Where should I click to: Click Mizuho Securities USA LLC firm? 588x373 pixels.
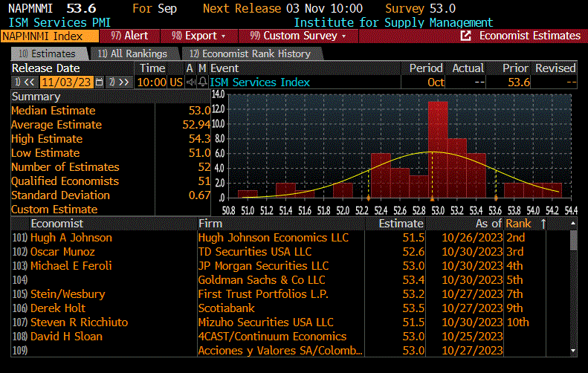(265, 322)
